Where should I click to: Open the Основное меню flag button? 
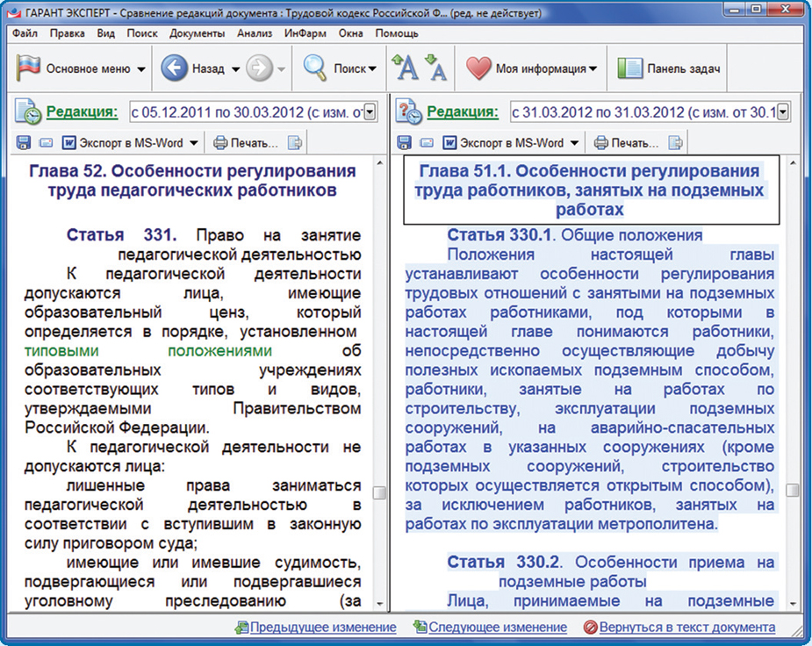[x=81, y=68]
